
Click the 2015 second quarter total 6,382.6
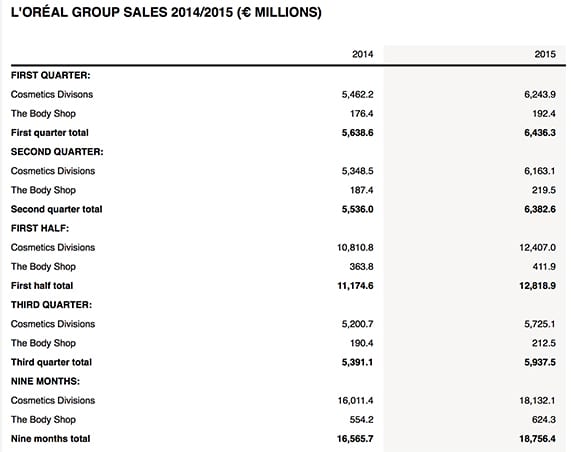[540, 209]
